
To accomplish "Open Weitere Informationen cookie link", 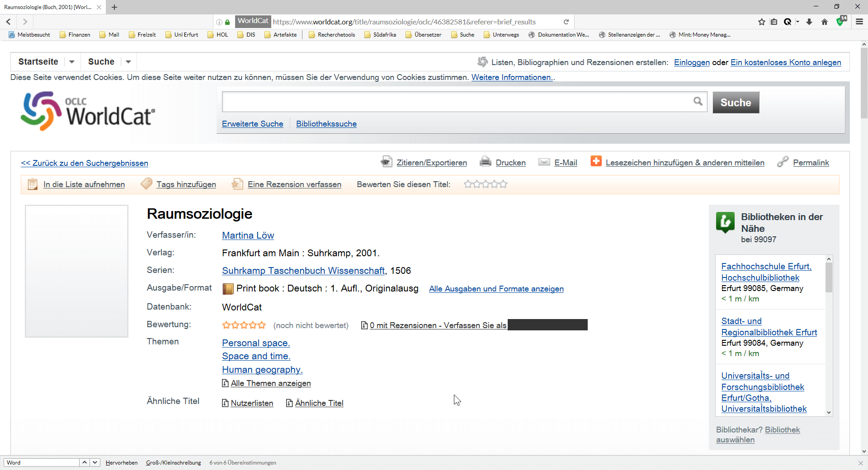I will pyautogui.click(x=512, y=77).
